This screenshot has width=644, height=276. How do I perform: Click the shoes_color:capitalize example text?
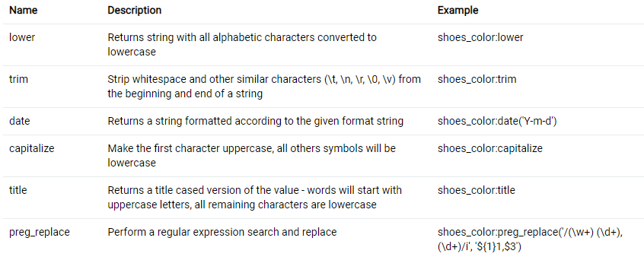click(490, 148)
